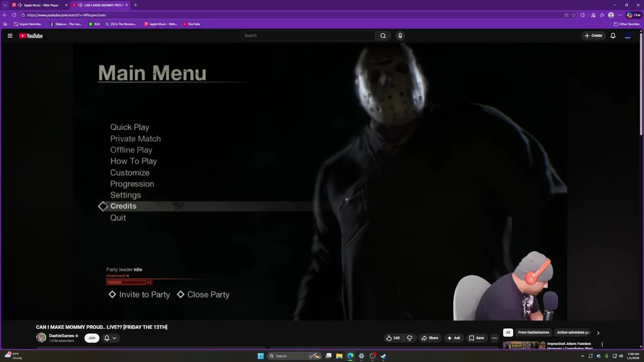Click the Ask button
The image size is (644, 362).
[x=453, y=338]
